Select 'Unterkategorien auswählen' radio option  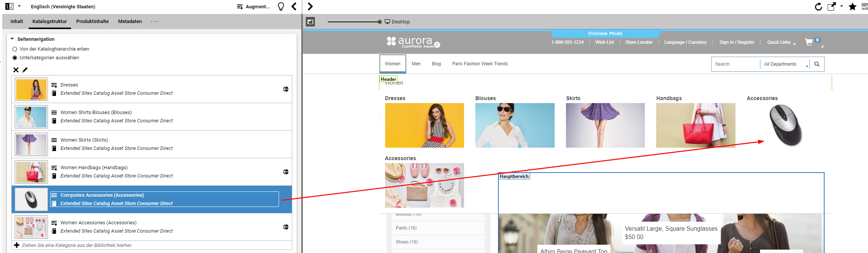(x=15, y=58)
